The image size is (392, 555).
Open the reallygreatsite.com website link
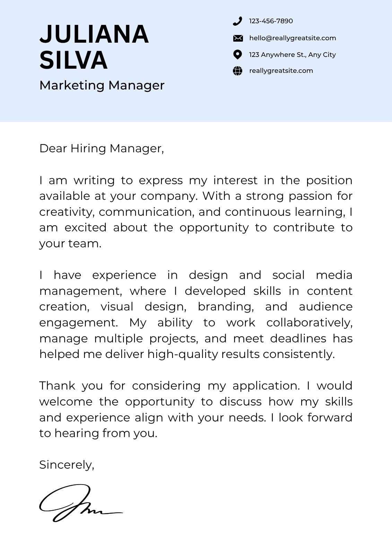(281, 70)
